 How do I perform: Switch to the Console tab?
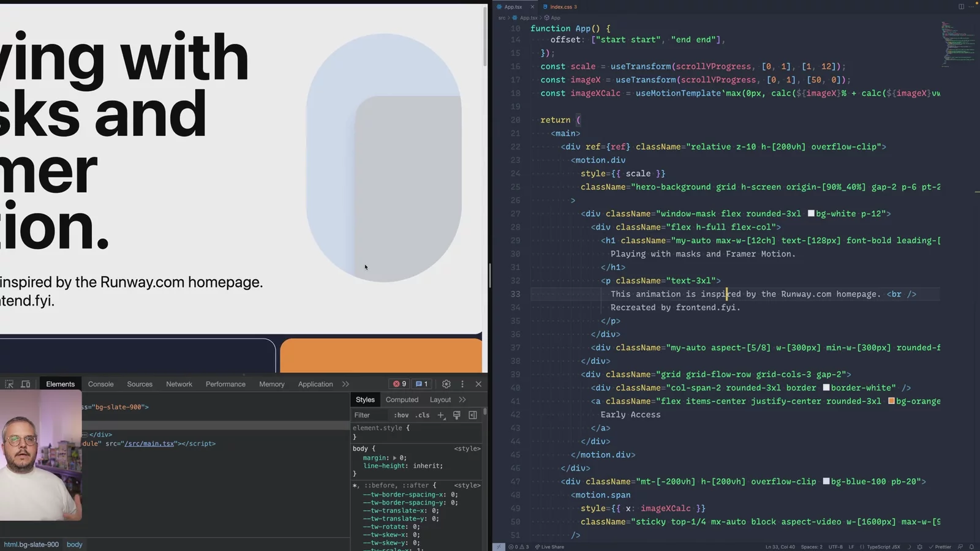[100, 384]
